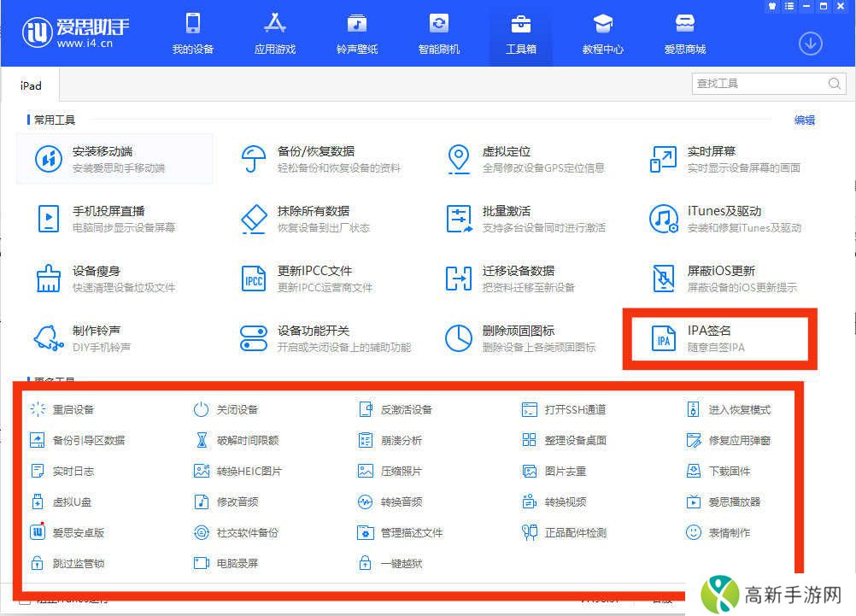Select the iPad tab

(x=30, y=85)
